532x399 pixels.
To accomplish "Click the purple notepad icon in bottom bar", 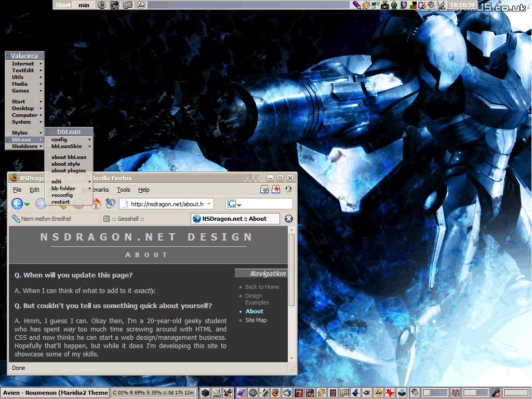I will [242, 393].
